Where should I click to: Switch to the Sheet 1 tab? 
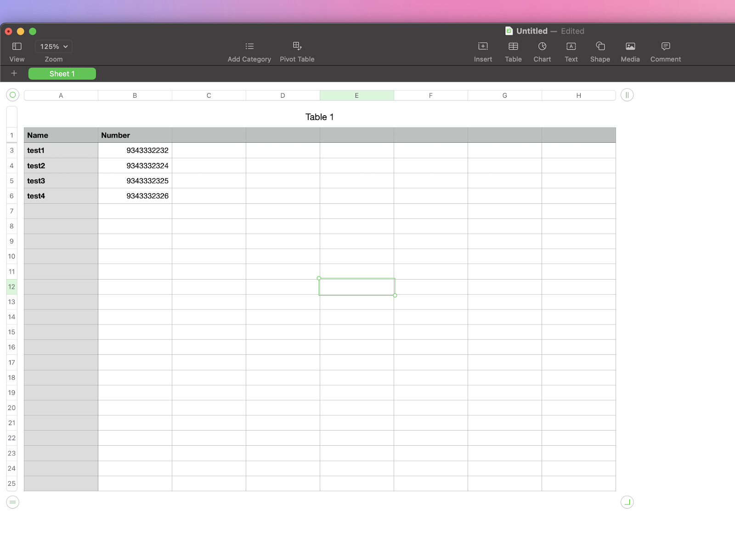click(x=62, y=73)
